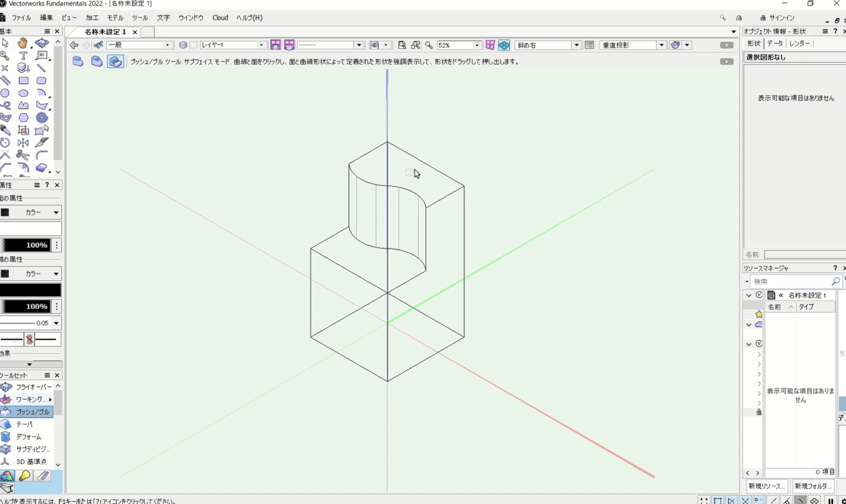846x504 pixels.
Task: Click the Deform (デフォーム) tool
Action: [28, 437]
